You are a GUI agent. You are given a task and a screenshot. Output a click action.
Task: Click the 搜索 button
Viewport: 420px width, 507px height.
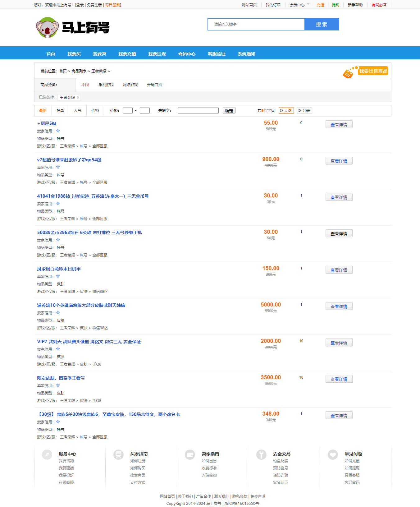tap(322, 24)
